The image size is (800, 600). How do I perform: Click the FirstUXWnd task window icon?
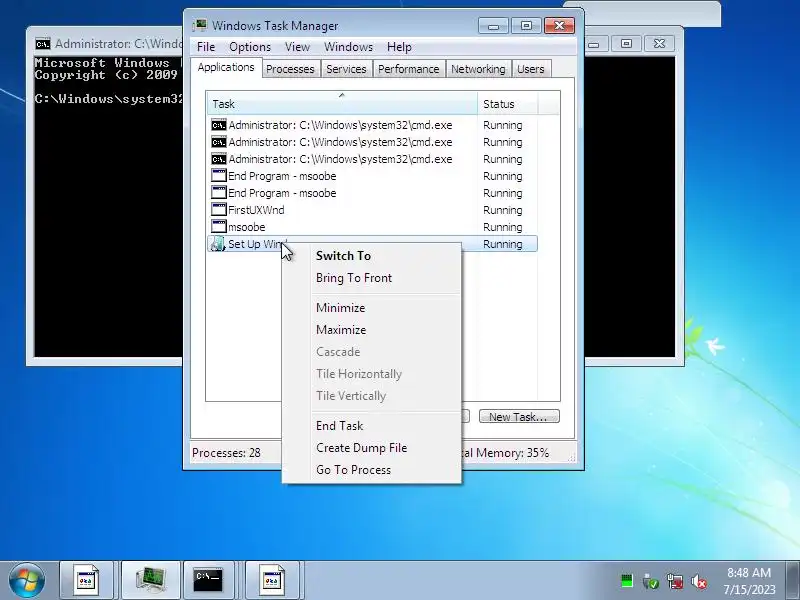(x=218, y=210)
